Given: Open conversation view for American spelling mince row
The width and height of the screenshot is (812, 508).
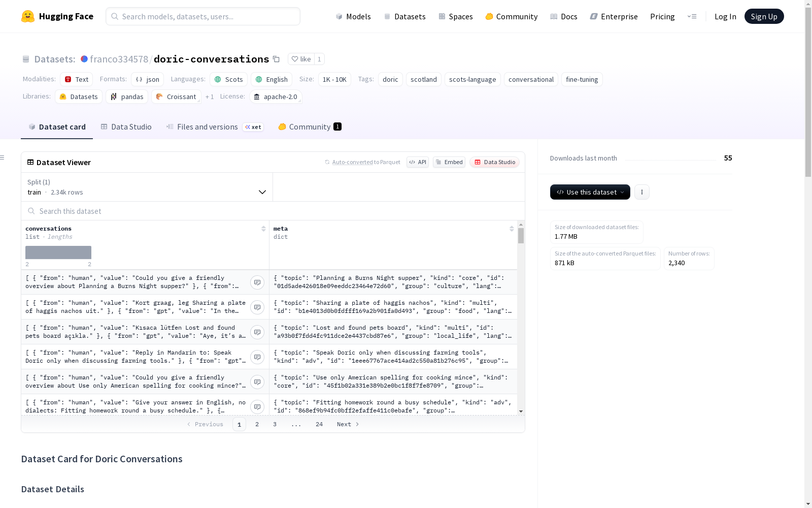Looking at the screenshot, I should (x=257, y=382).
